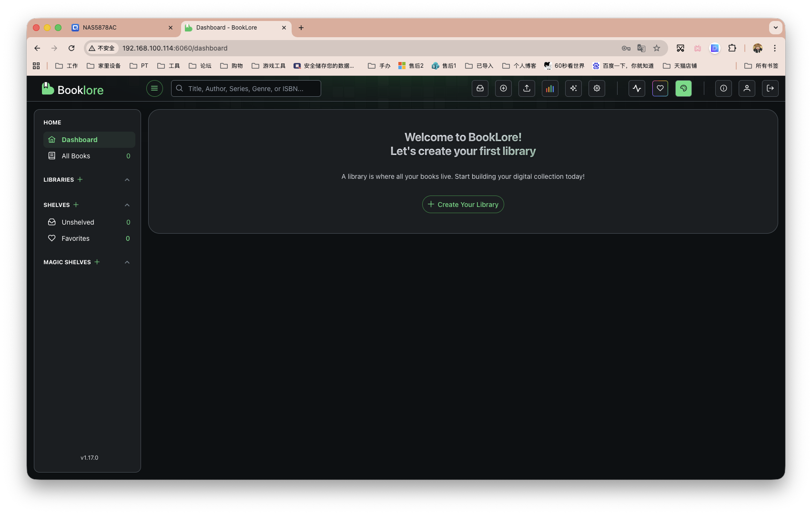Select All Books in the sidebar
The image size is (812, 515).
[x=89, y=156]
